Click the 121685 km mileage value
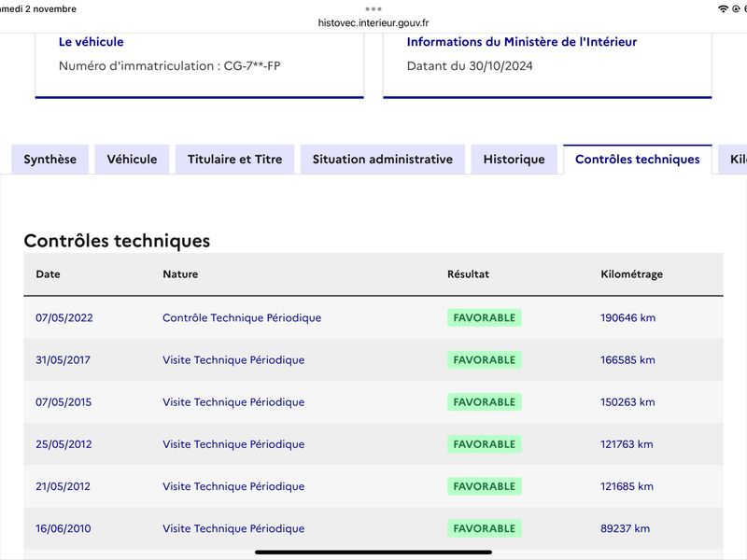Viewport: 747px width, 560px height. click(x=627, y=486)
